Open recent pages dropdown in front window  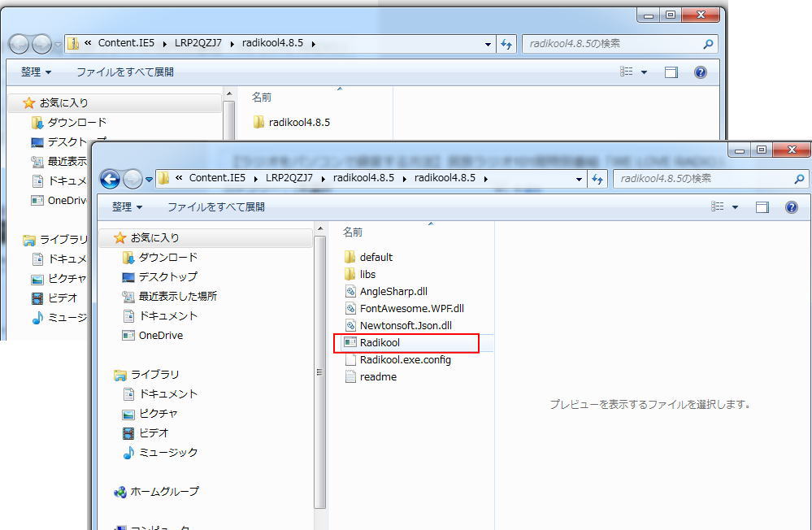pos(149,180)
